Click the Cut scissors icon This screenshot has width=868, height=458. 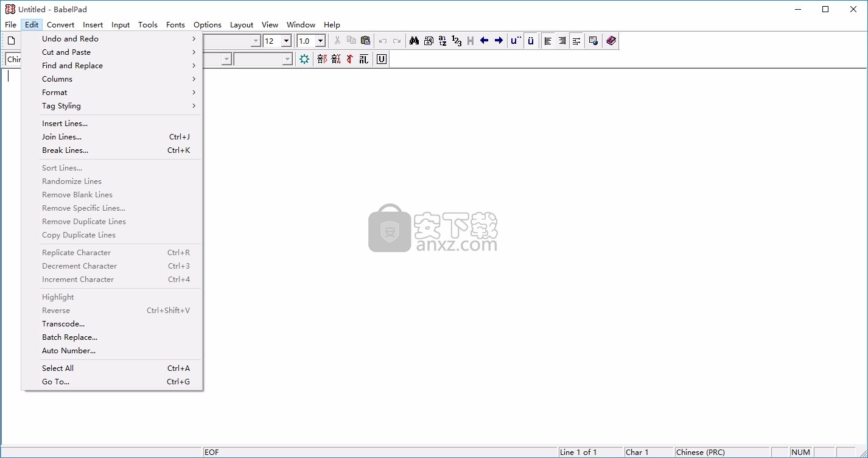337,41
